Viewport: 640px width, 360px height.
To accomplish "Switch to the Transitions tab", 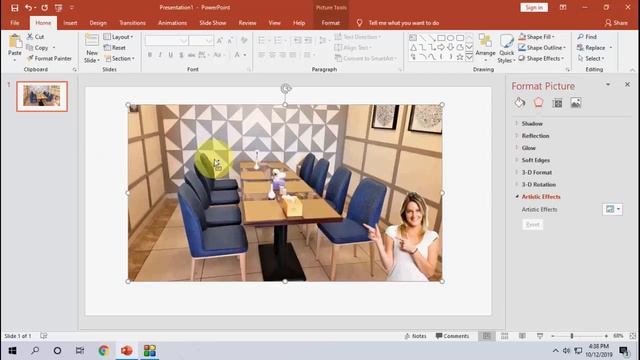I will pyautogui.click(x=132, y=23).
